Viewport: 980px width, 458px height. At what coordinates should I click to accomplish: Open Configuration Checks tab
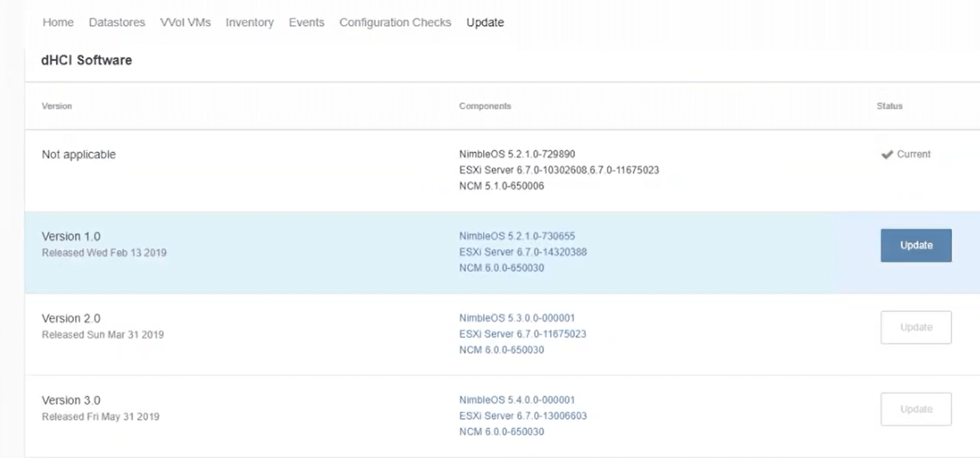[395, 22]
